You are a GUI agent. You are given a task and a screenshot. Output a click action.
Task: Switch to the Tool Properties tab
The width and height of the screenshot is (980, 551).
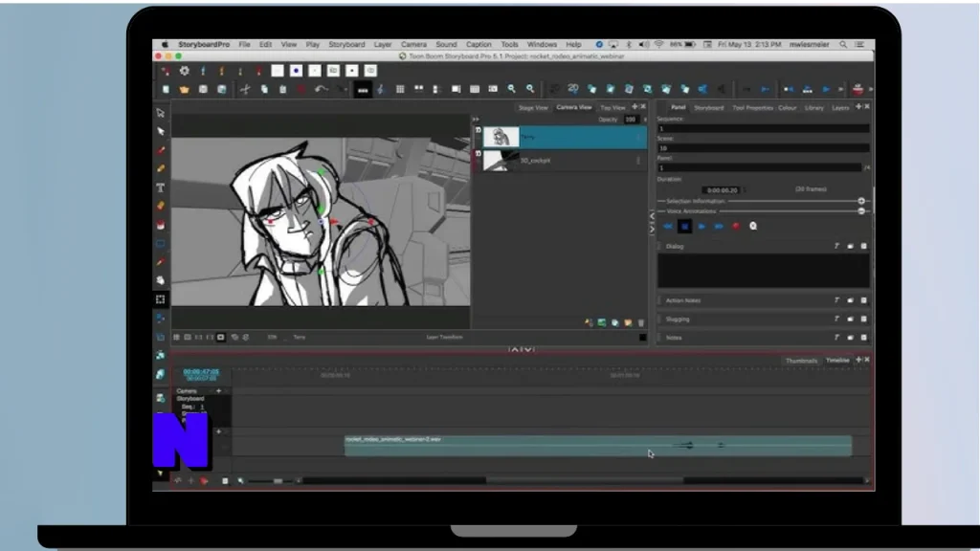pos(752,107)
